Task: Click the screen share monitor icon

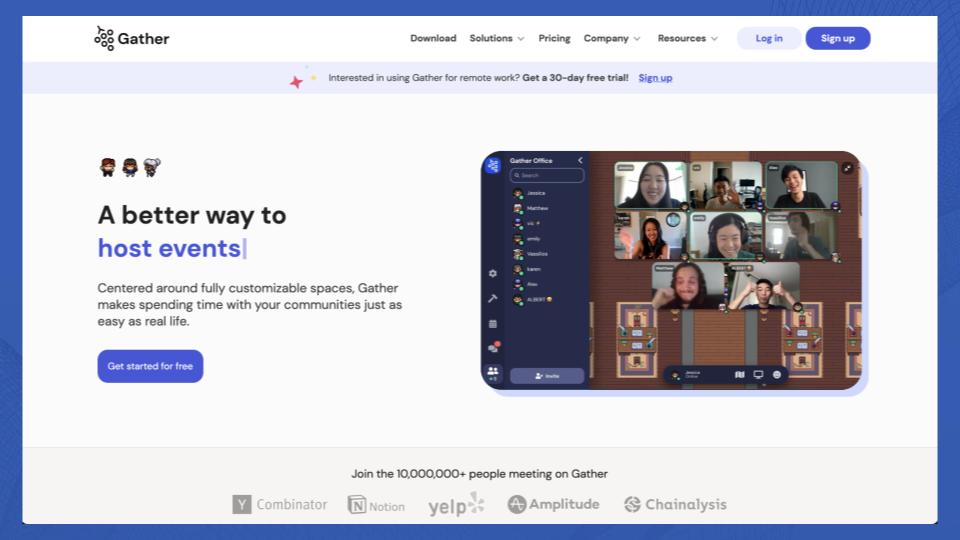Action: click(758, 375)
